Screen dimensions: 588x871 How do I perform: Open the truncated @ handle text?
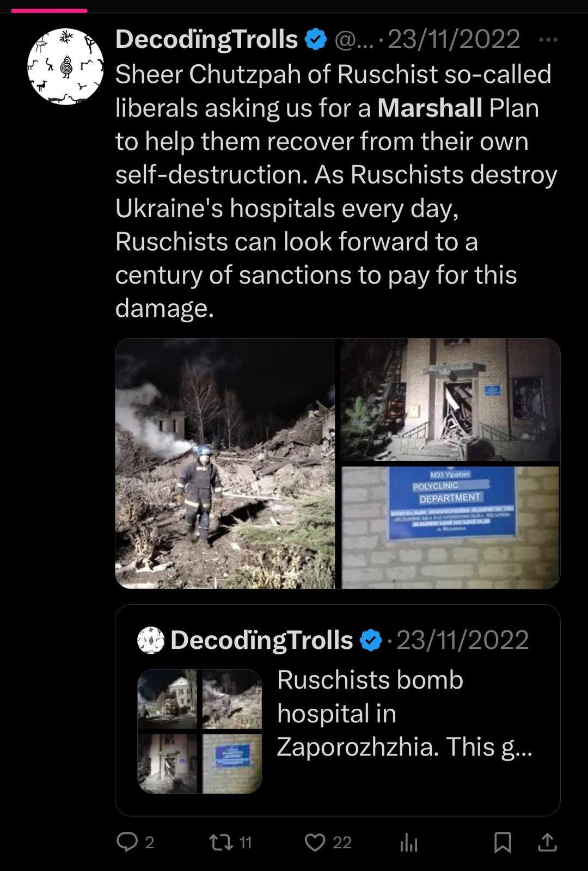[354, 40]
